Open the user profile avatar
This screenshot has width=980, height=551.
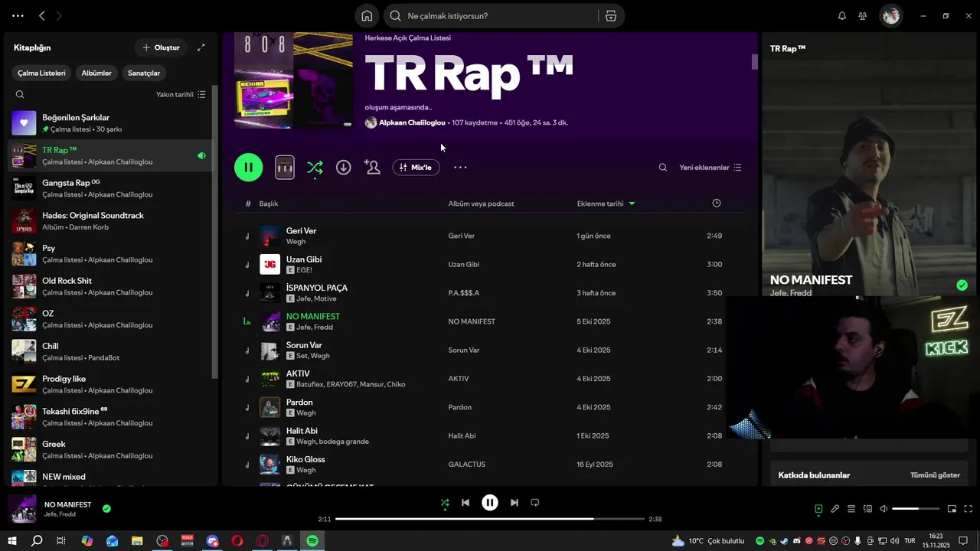click(x=890, y=16)
